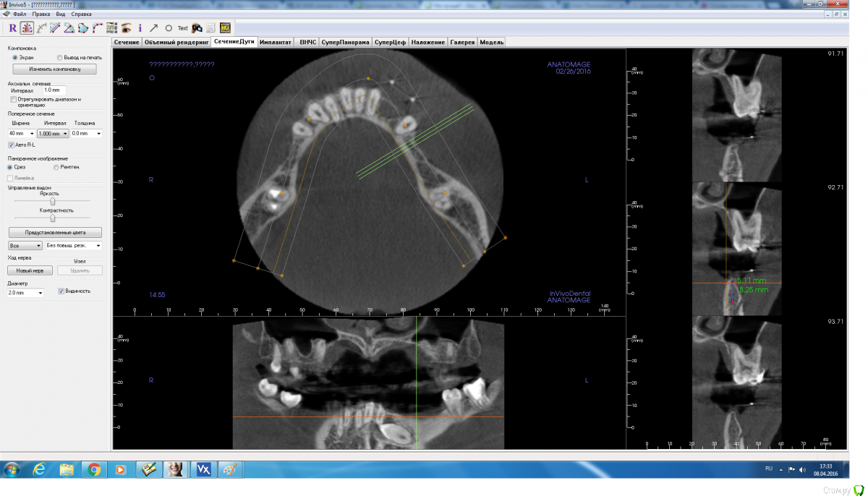
Task: Switch to the Имплантат tab
Action: pyautogui.click(x=275, y=43)
